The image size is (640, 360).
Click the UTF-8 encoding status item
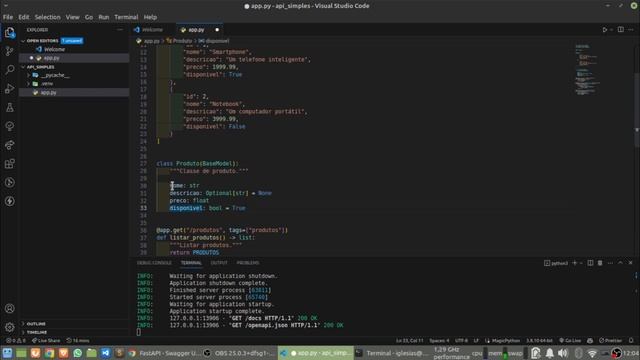click(x=461, y=340)
